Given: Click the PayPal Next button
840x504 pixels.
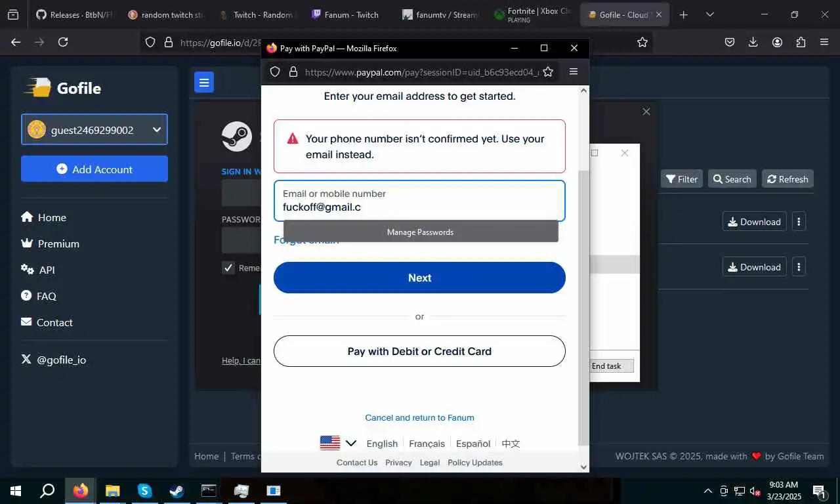Looking at the screenshot, I should [x=419, y=278].
